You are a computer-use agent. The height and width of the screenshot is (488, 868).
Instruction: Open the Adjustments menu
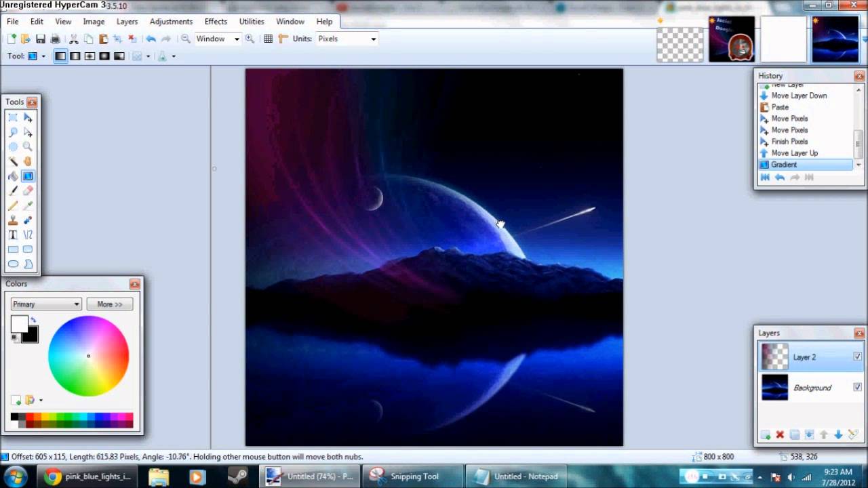(x=171, y=21)
